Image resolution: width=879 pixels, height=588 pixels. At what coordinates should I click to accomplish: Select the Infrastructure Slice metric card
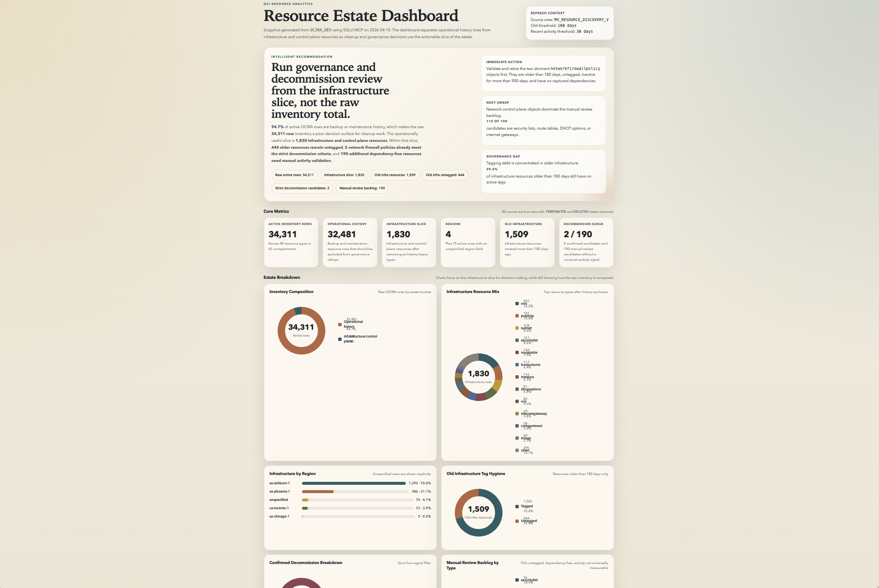tap(409, 243)
